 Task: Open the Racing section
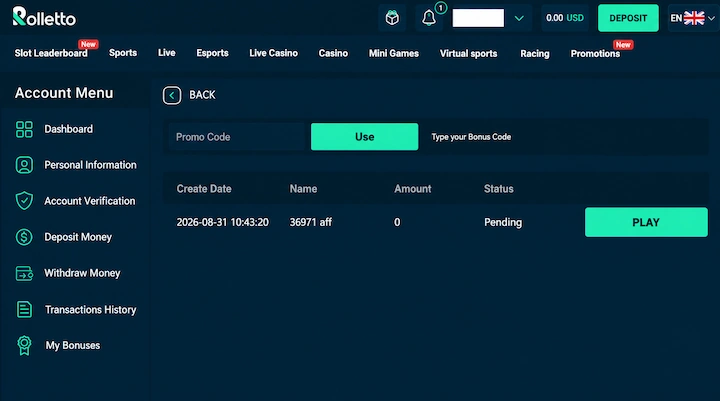pos(534,53)
